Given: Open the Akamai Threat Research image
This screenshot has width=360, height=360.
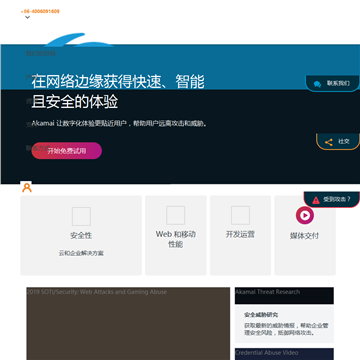Looking at the screenshot, I should 284,295.
